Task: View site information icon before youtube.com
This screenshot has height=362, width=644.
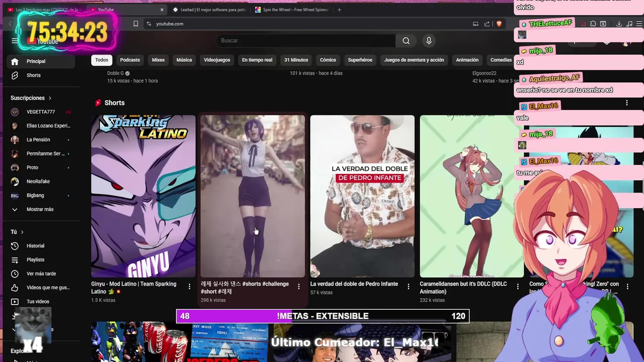Action: tap(148, 24)
